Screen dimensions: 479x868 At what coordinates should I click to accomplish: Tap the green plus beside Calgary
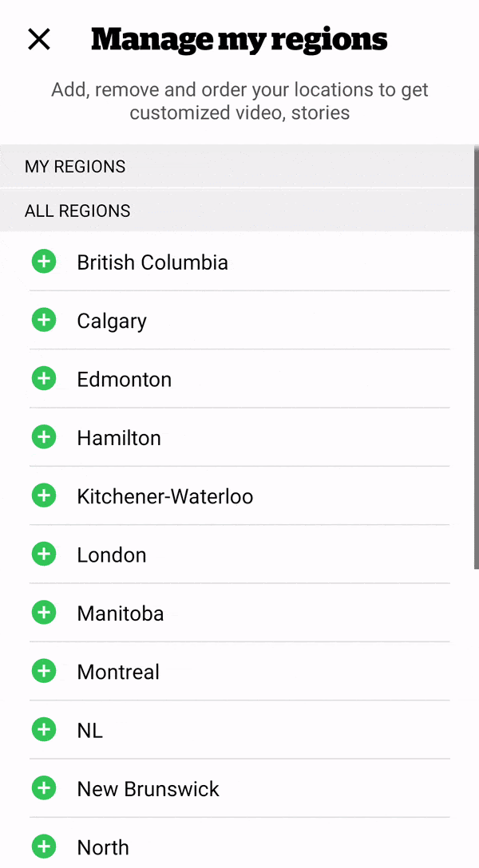(44, 320)
